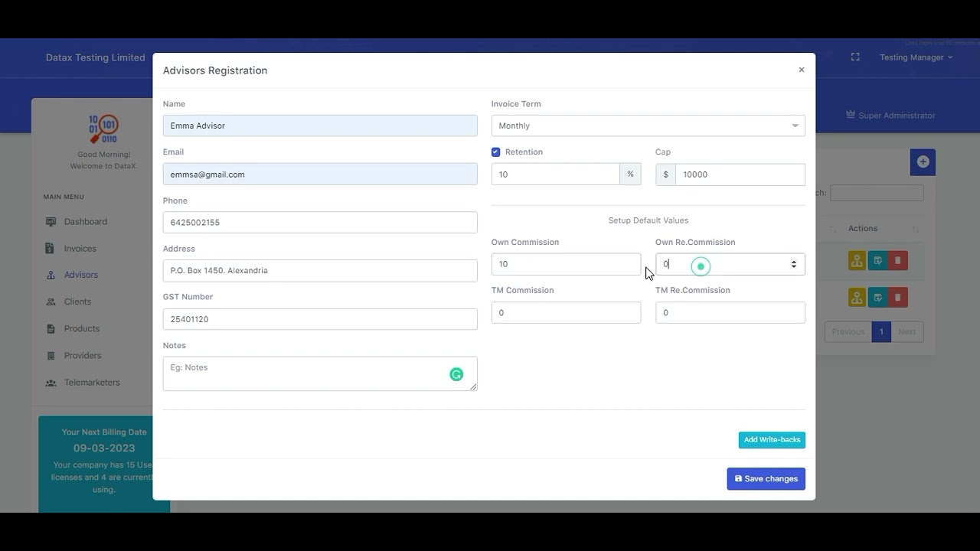The width and height of the screenshot is (980, 551).
Task: Click the Own Re.Commission spinner arrows
Action: click(794, 264)
